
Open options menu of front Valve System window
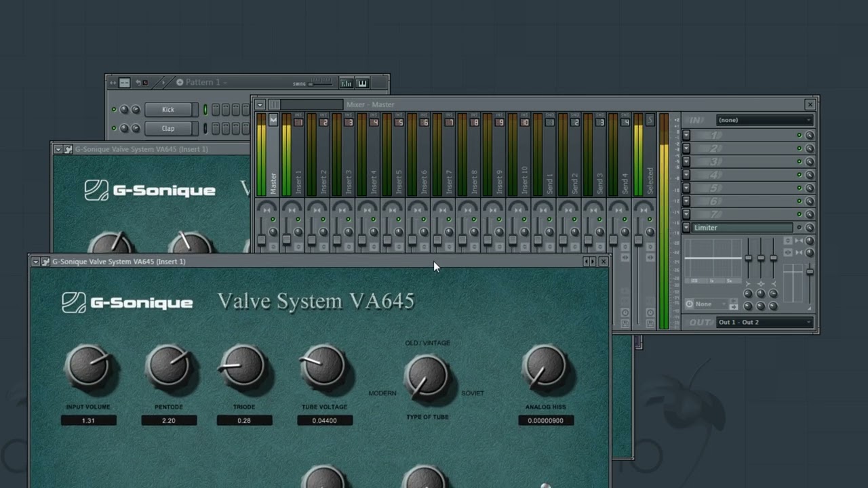click(35, 262)
